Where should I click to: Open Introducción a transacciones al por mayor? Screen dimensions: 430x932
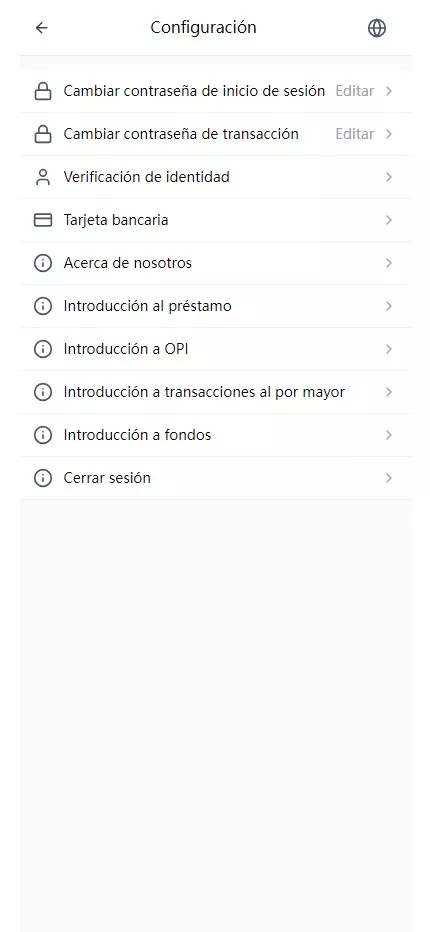(215, 392)
